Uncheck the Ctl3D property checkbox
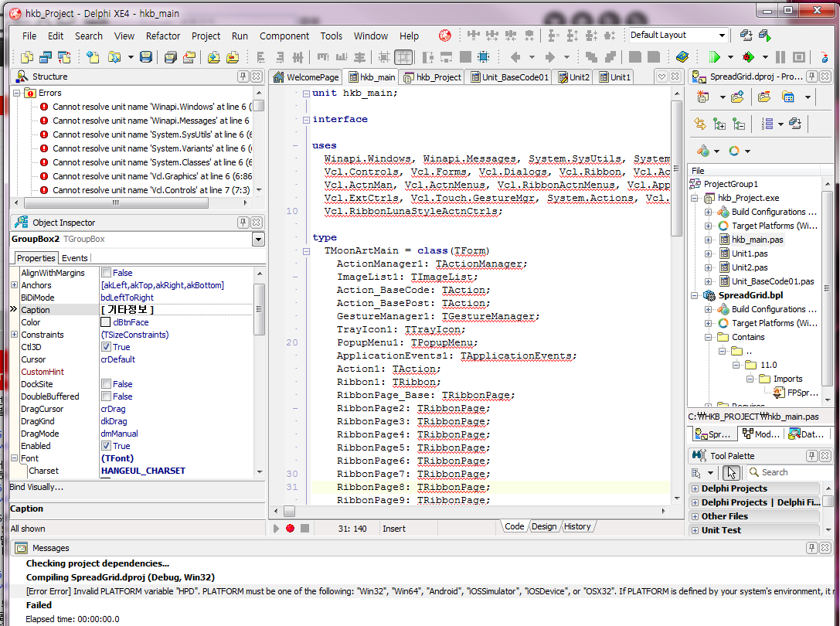This screenshot has height=626, width=840. (x=107, y=347)
